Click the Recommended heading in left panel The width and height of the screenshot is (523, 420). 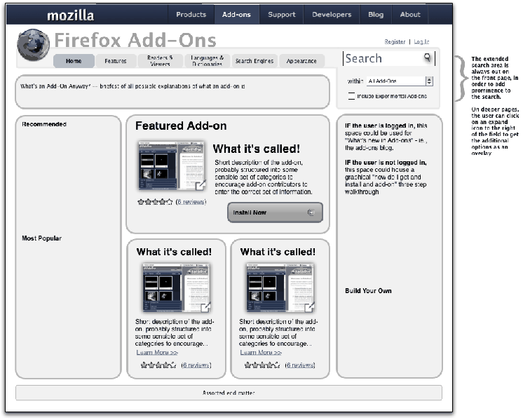pos(44,124)
